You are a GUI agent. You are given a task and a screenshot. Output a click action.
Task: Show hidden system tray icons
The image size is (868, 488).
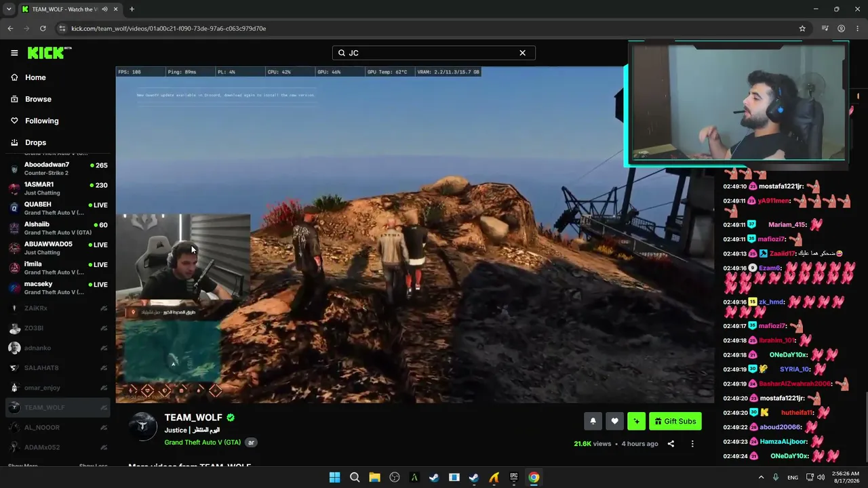pos(761,477)
